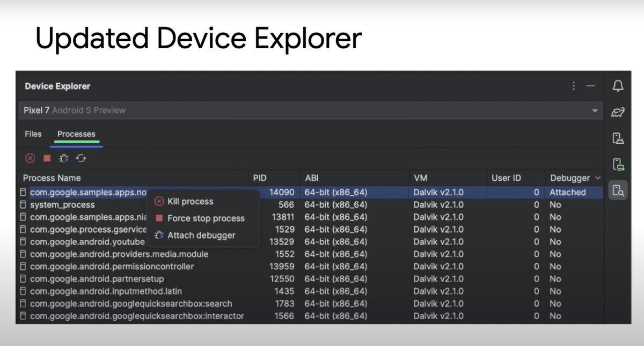
Task: Sort by VM column header
Action: click(421, 178)
